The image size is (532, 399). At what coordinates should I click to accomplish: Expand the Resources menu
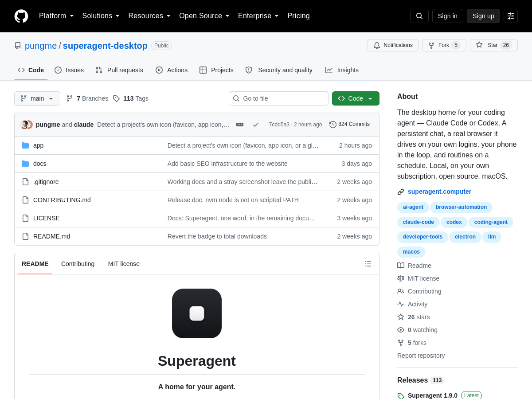(x=149, y=16)
